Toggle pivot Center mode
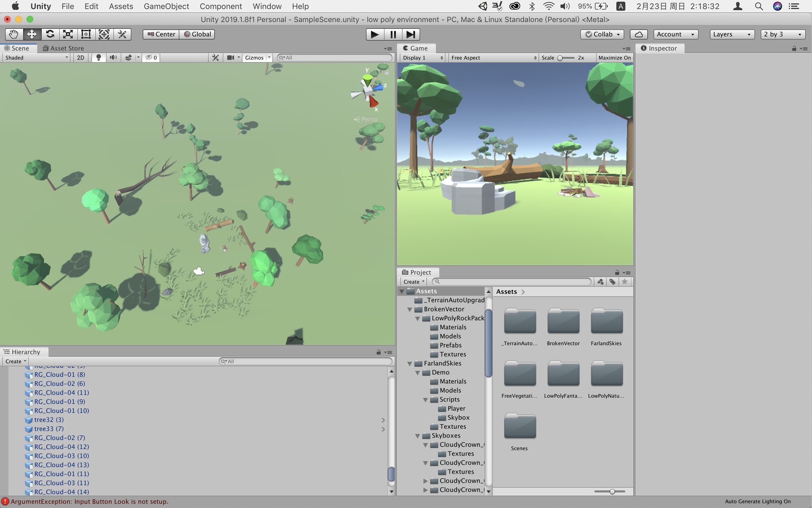Screen dimensions: 812x508 161,35
